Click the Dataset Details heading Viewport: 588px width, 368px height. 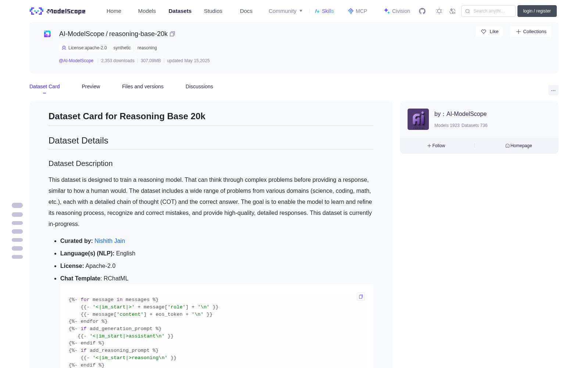pyautogui.click(x=78, y=141)
